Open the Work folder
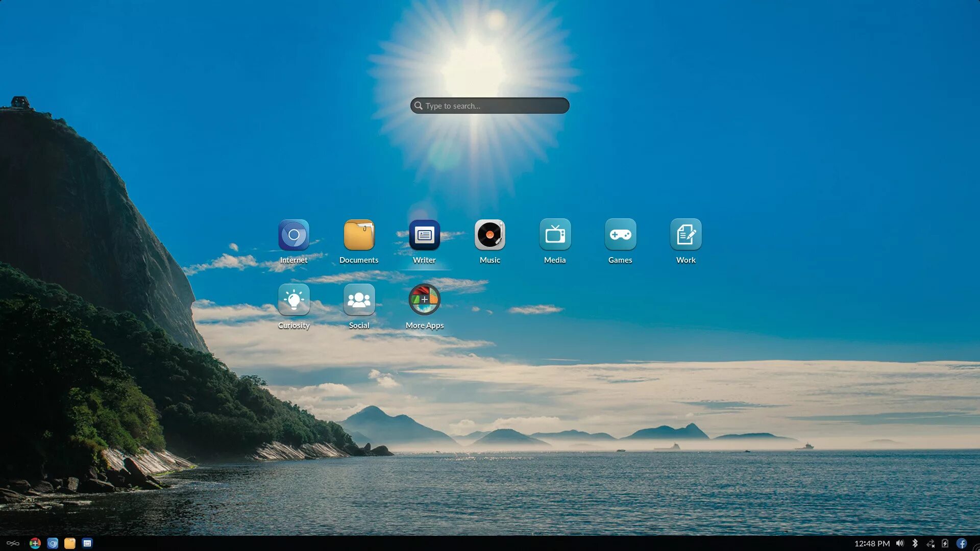This screenshot has height=551, width=980. (685, 235)
